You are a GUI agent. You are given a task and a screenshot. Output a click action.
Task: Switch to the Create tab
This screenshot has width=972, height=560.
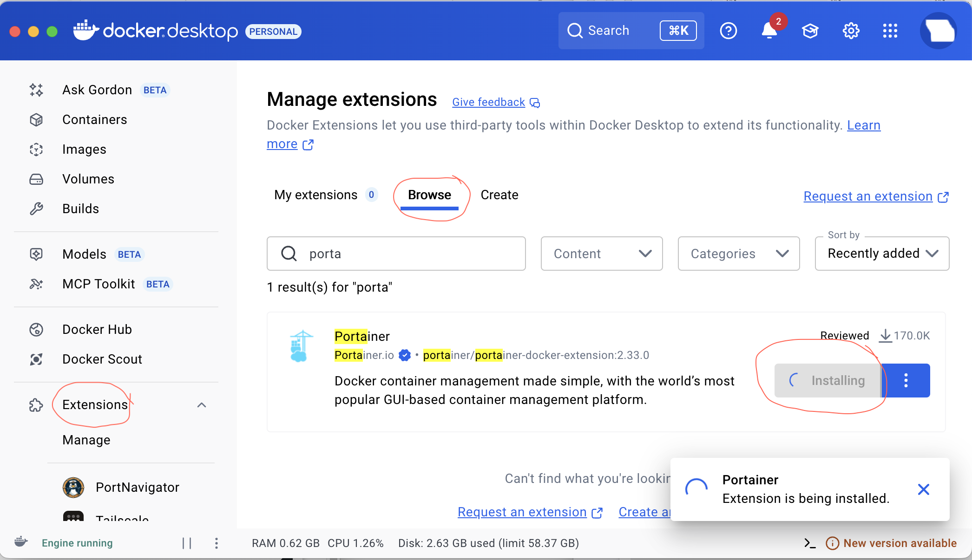tap(499, 195)
